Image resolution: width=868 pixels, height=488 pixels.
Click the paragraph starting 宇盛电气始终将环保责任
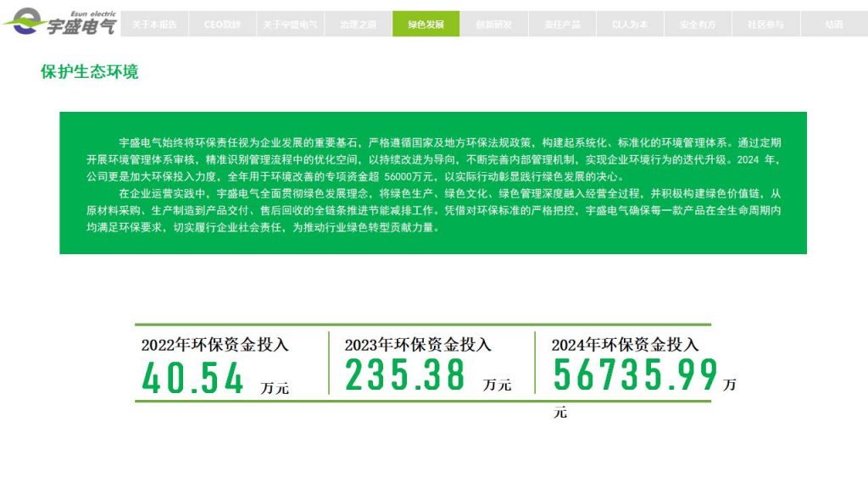click(x=433, y=160)
